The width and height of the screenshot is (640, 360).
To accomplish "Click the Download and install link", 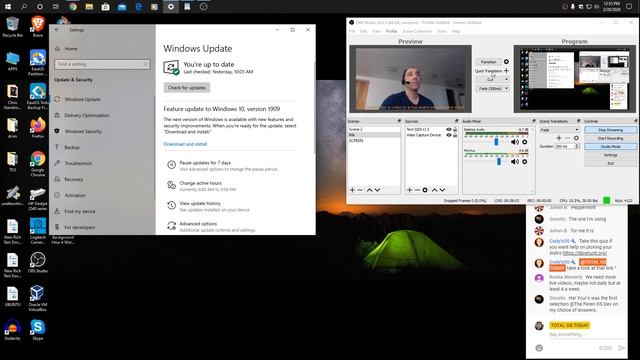I will tap(185, 144).
